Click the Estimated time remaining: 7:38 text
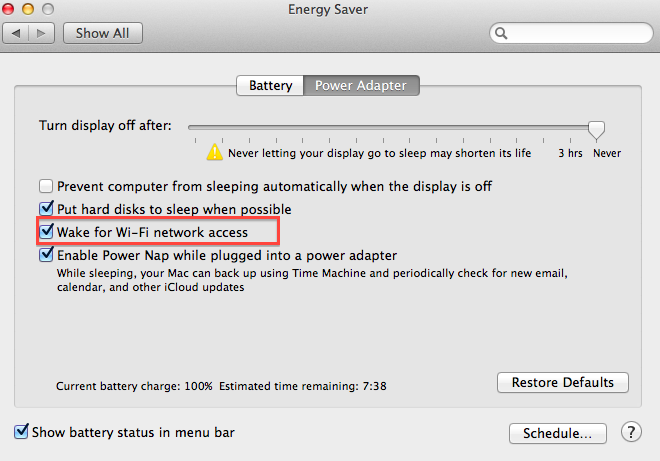660x461 pixels. [x=303, y=386]
